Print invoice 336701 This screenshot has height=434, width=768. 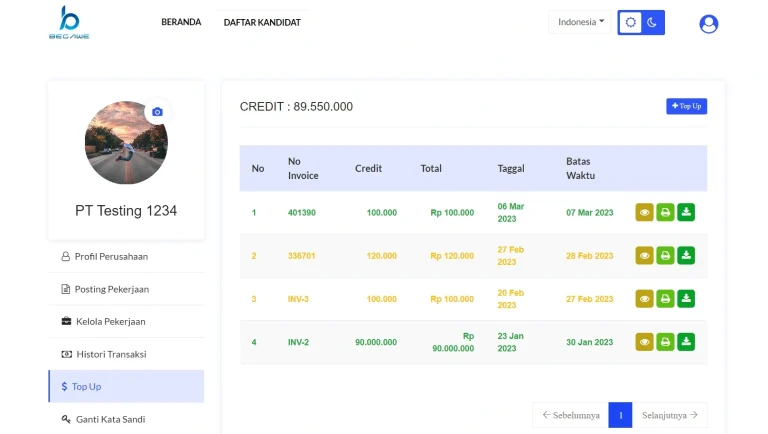pos(665,256)
